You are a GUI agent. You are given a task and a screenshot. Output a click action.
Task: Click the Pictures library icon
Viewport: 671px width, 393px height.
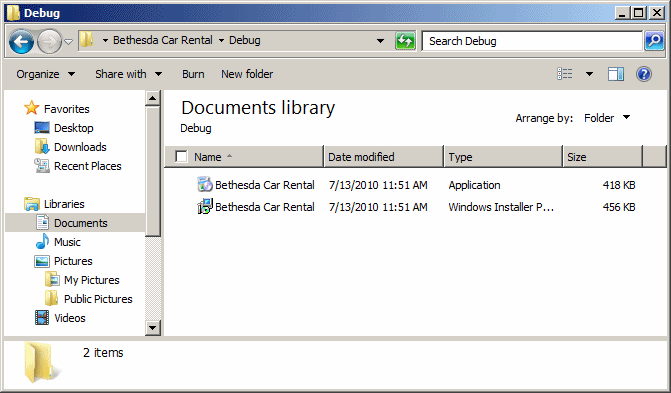42,261
